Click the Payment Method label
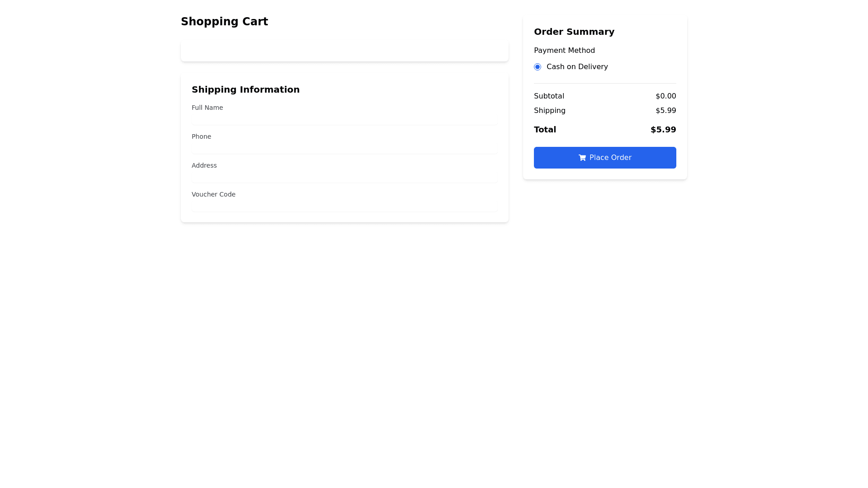 pyautogui.click(x=564, y=51)
